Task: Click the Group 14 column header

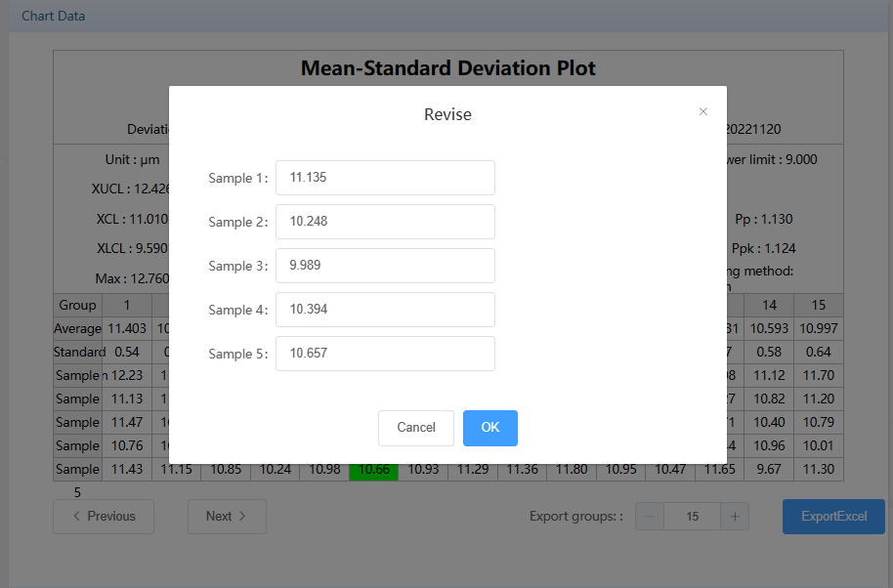Action: pyautogui.click(x=769, y=306)
